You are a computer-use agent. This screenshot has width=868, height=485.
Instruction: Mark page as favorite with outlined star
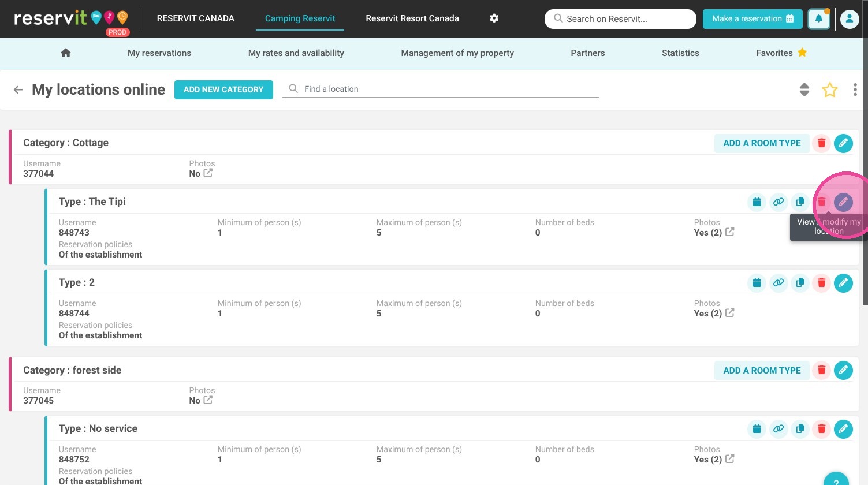point(830,89)
